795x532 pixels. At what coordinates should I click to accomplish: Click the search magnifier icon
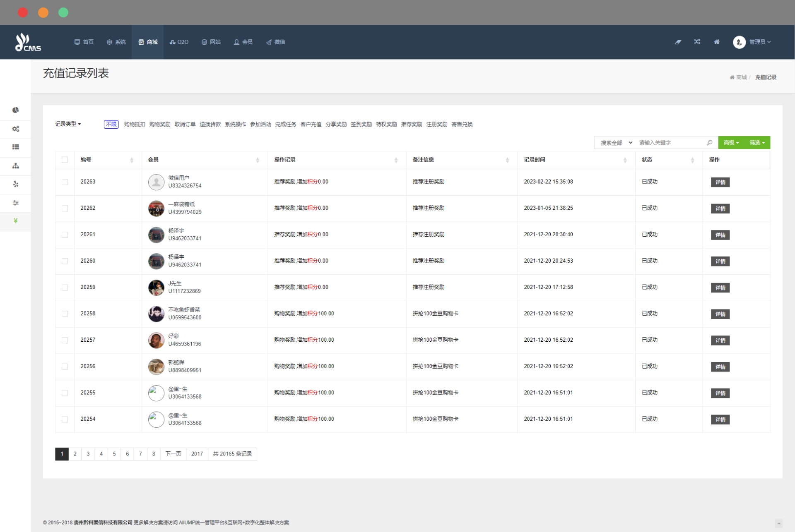(x=710, y=143)
